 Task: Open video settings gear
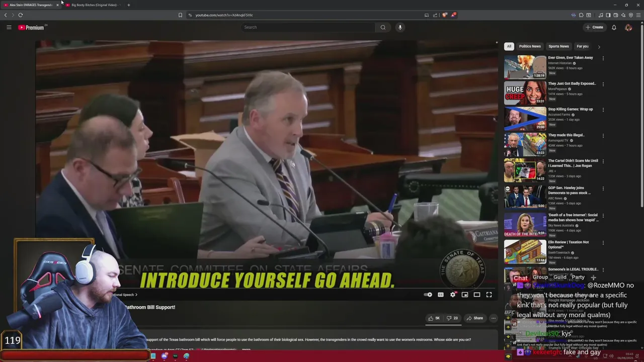[x=453, y=295]
